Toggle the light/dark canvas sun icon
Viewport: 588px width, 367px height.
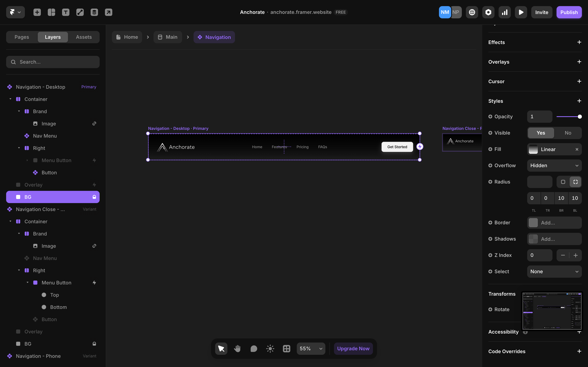coord(270,349)
